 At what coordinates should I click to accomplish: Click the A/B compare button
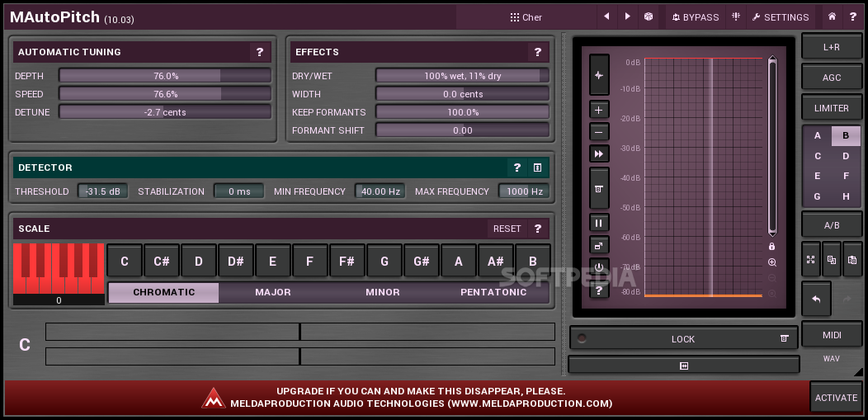click(x=832, y=225)
